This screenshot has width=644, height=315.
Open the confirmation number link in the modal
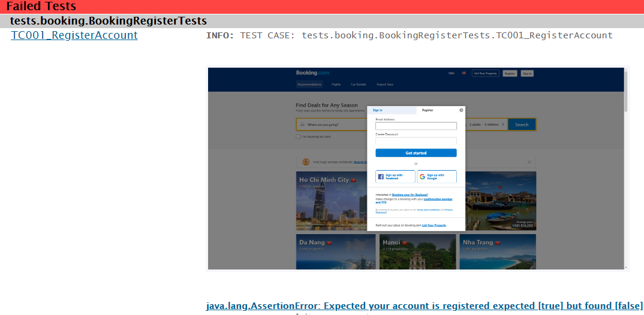[414, 200]
